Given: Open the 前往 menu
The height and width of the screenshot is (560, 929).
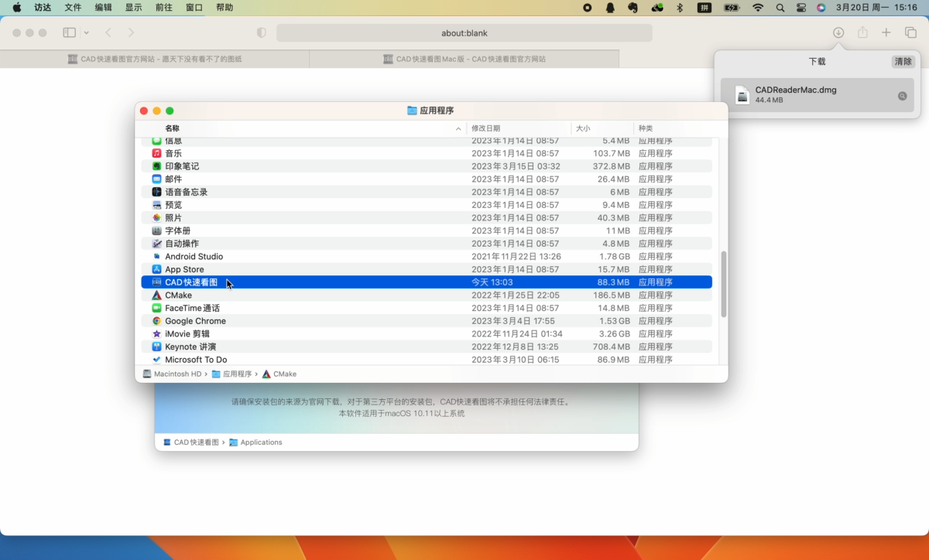Looking at the screenshot, I should (163, 8).
